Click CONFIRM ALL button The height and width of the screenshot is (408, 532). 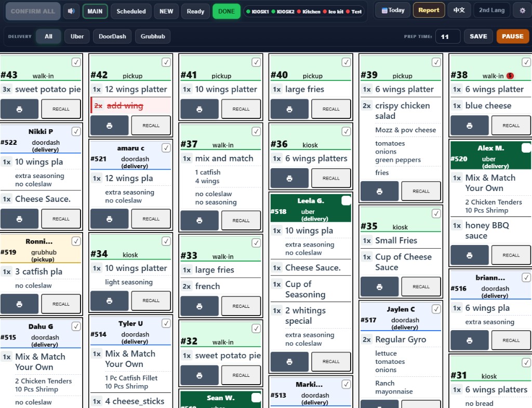click(33, 11)
